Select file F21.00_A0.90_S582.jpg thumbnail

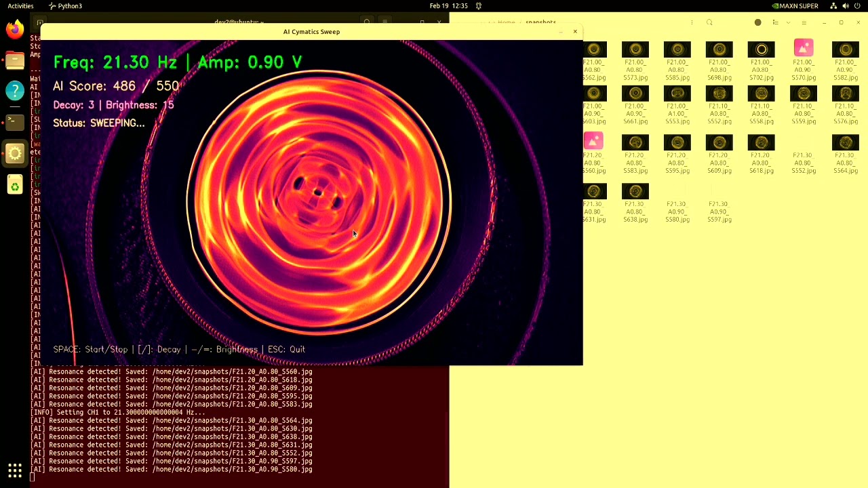(845, 49)
